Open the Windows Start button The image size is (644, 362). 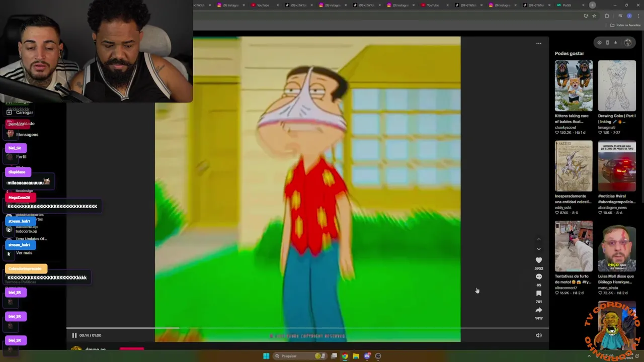(x=266, y=356)
